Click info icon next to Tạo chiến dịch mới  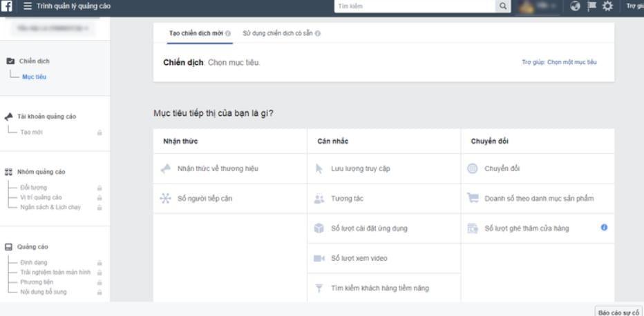point(228,34)
